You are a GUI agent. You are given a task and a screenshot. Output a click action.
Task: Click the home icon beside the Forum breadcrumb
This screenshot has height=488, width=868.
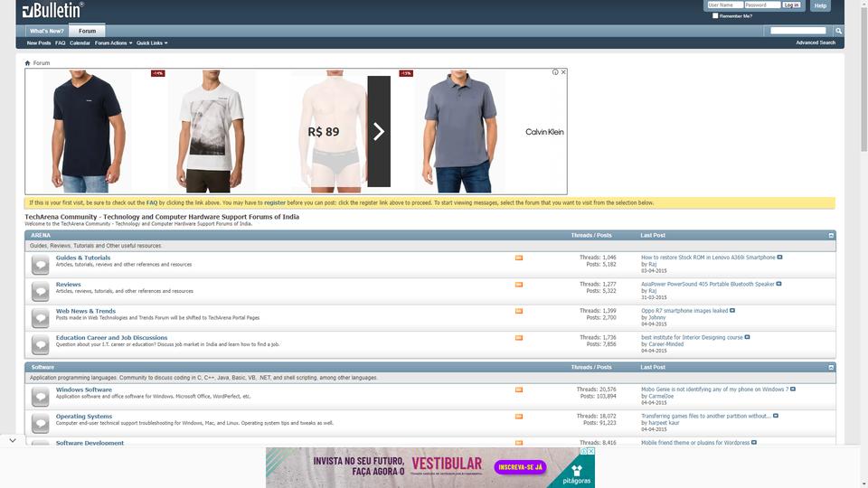pos(28,63)
